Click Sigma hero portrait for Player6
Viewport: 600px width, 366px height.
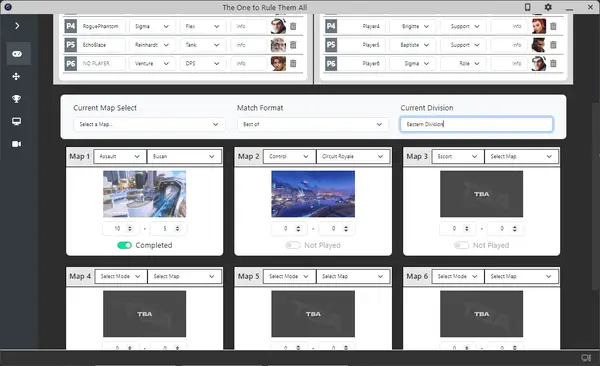(x=539, y=64)
